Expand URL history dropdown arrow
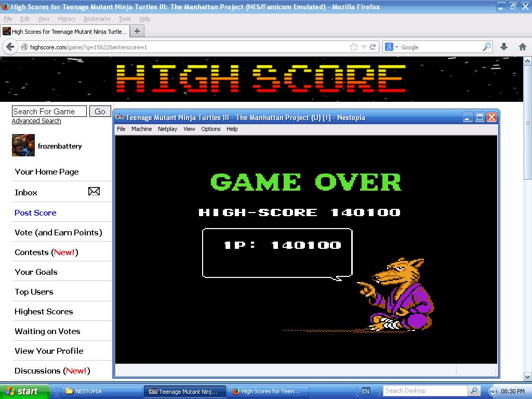This screenshot has height=399, width=532. [364, 47]
